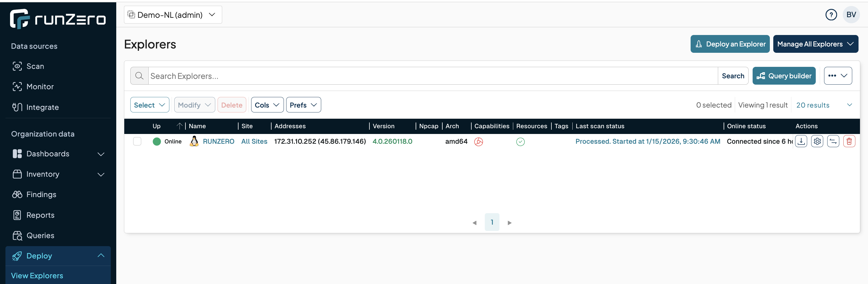Click the green Resources checkmark icon
This screenshot has height=284, width=868.
click(x=520, y=142)
